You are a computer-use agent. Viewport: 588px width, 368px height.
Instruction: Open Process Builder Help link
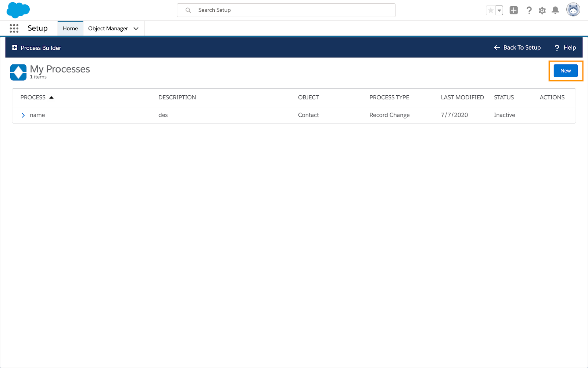(x=565, y=47)
